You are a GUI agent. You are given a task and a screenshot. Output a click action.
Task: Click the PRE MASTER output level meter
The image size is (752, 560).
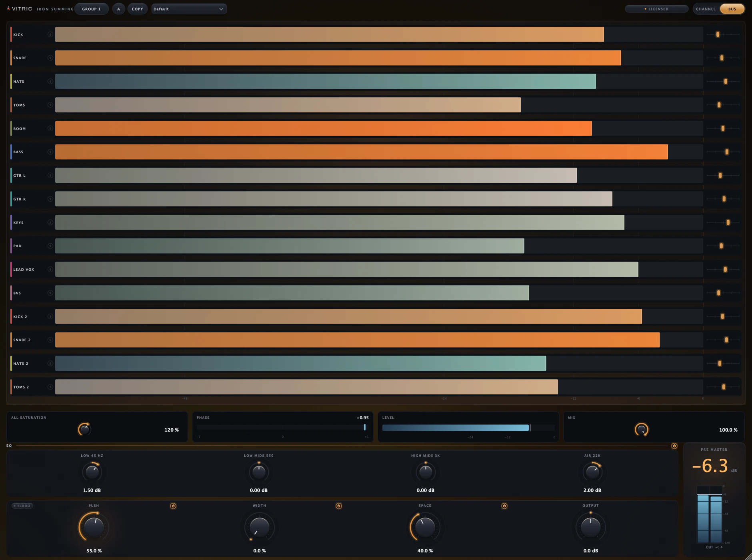710,514
